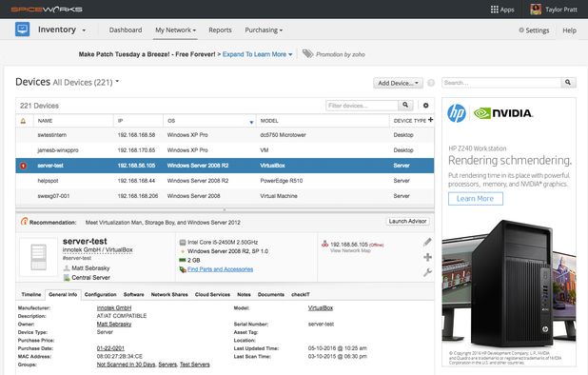Screen dimensions: 588x375
Task: Switch to the Timeline tab
Action: (31, 295)
